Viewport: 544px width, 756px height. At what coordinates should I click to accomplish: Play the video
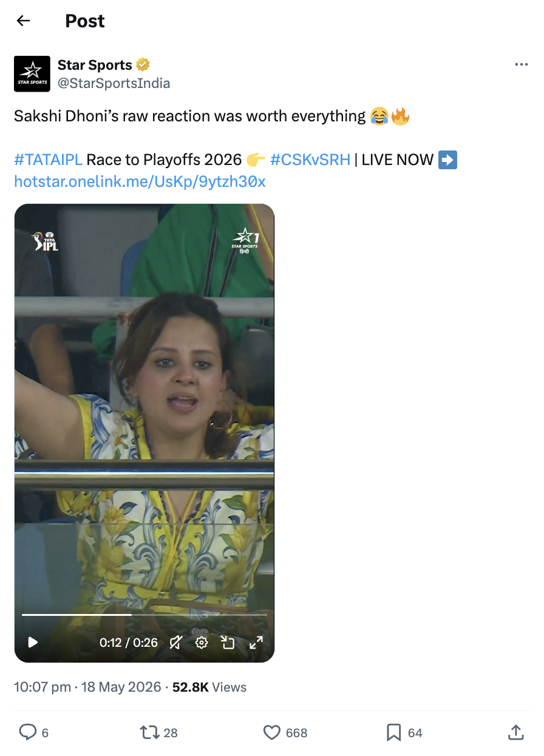click(33, 642)
